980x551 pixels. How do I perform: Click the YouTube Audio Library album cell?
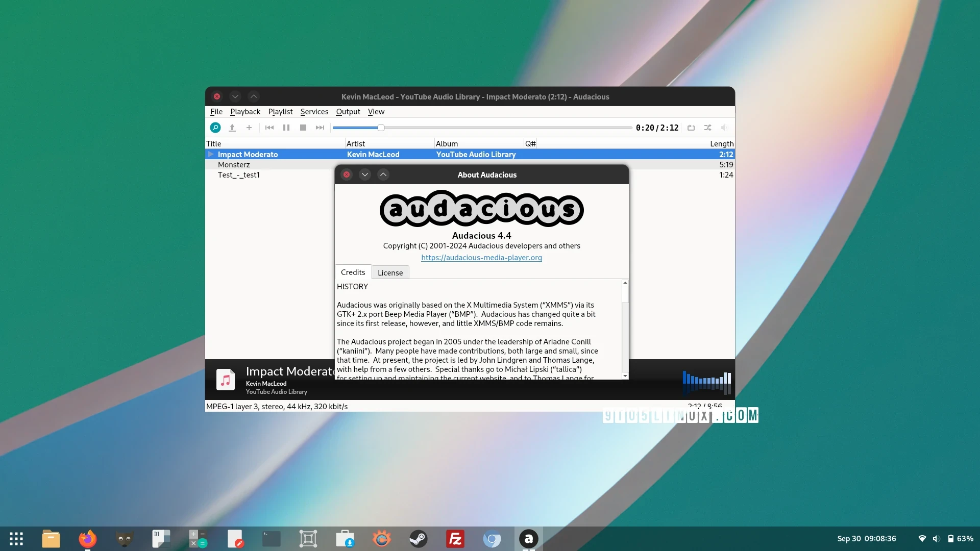pos(476,155)
